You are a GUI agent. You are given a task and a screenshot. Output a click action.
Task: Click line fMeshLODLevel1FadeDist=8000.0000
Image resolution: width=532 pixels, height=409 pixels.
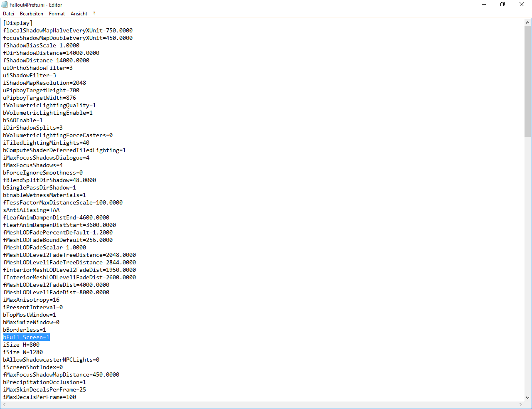(56, 292)
